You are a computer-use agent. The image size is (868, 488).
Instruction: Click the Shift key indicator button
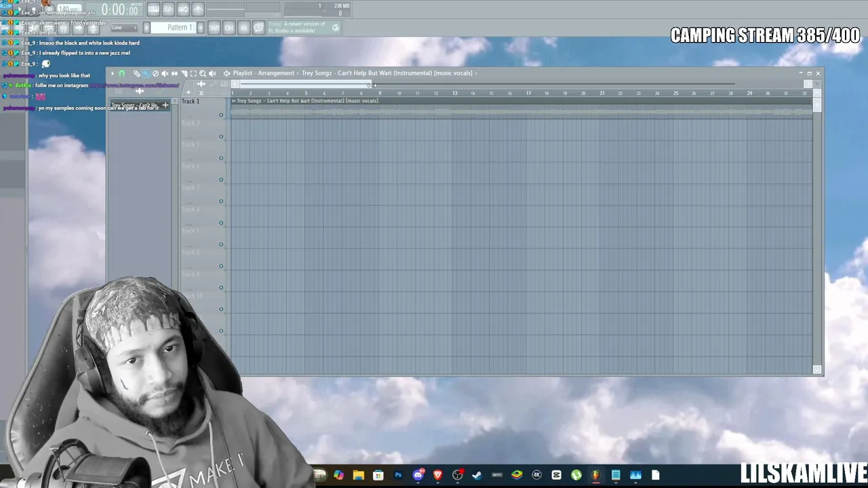pyautogui.click(x=214, y=28)
